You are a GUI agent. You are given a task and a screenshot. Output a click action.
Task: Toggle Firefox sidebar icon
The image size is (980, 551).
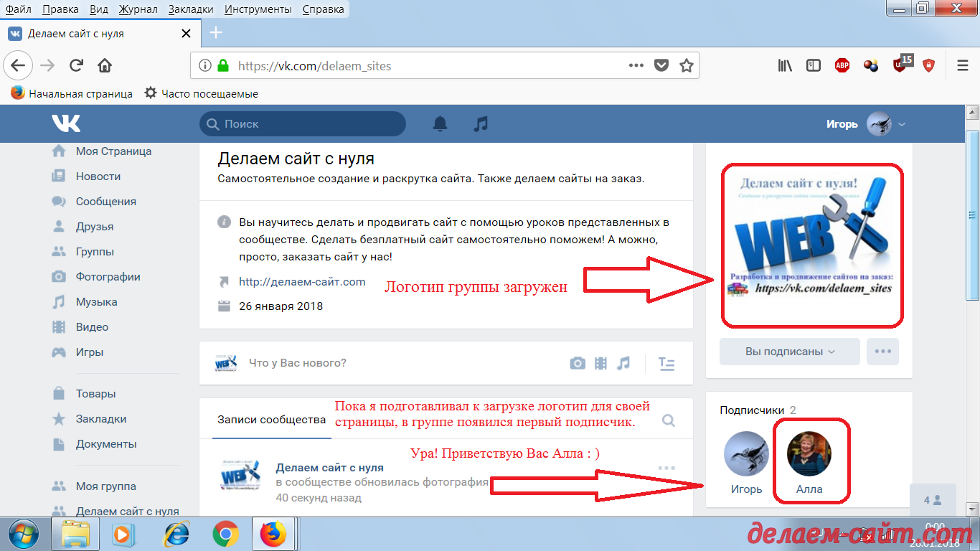point(814,66)
